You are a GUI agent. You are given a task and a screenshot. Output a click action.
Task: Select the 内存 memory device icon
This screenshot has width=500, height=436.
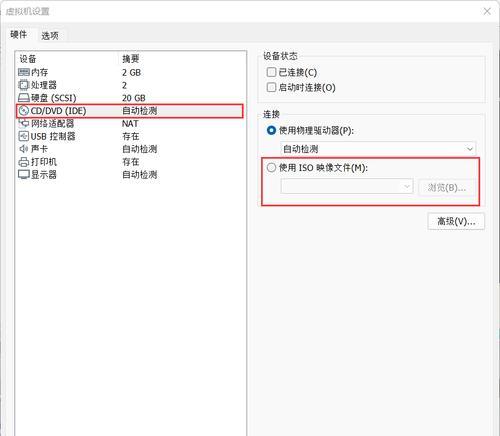24,72
